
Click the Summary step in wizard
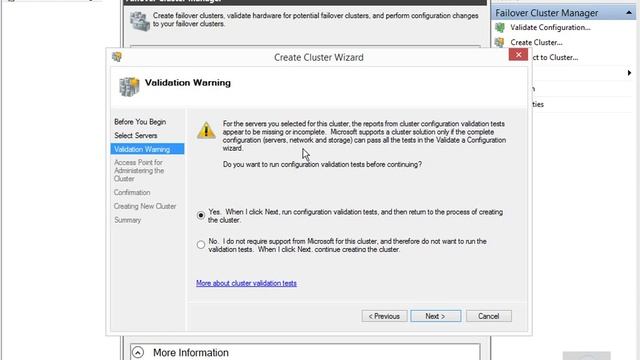tap(127, 220)
